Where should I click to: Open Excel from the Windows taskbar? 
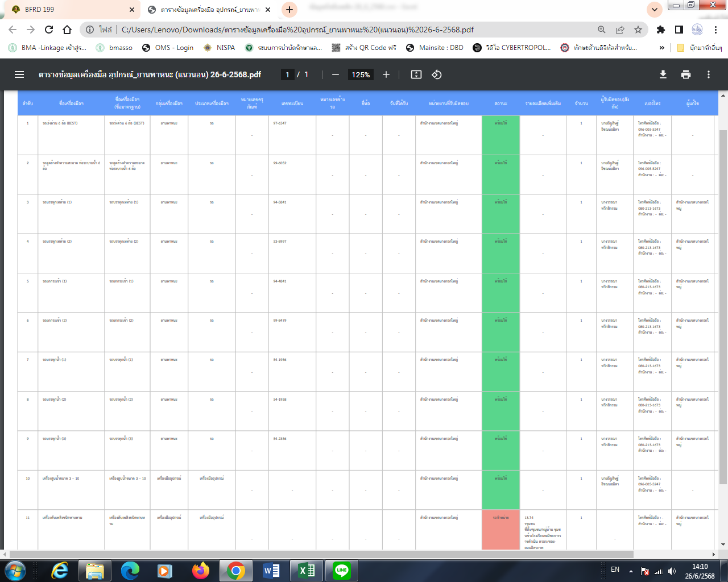(x=307, y=570)
